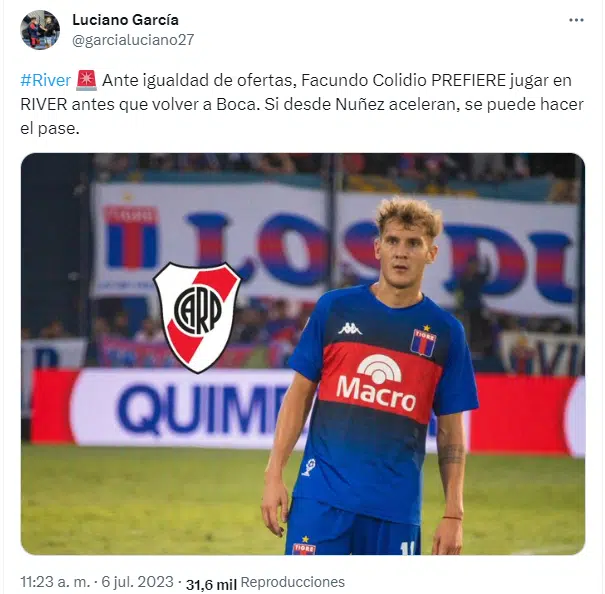Click the 6 jul. 2023 date
Image resolution: width=605 pixels, height=594 pixels.
[137, 582]
